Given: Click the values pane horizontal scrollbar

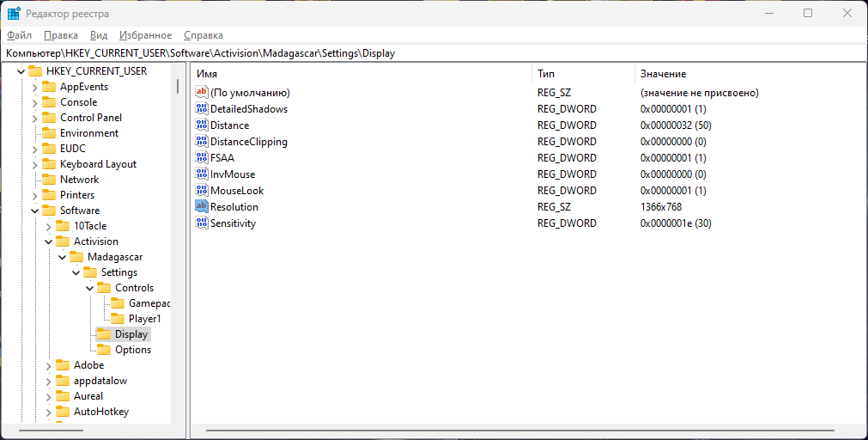Looking at the screenshot, I should pos(519,431).
